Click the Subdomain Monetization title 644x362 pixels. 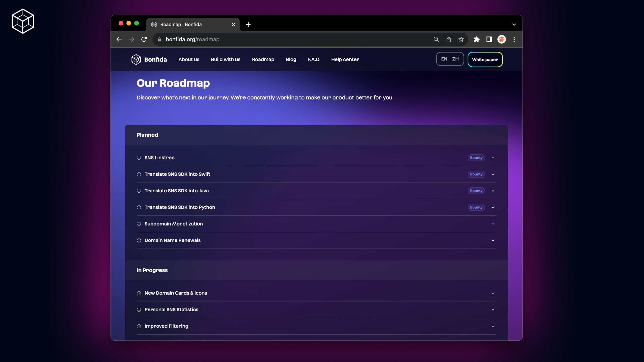coord(174,224)
